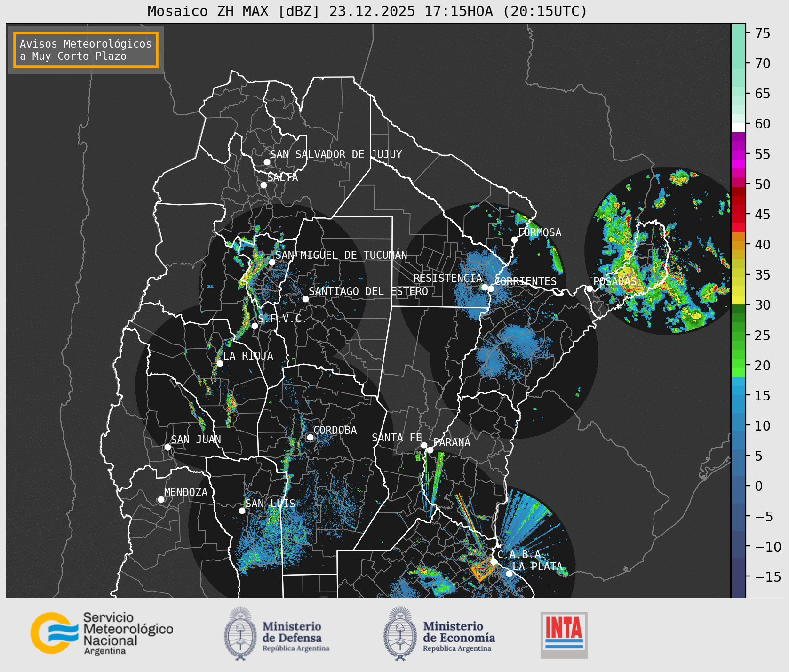Click the La Plata city dot
The image size is (789, 672).
pyautogui.click(x=509, y=574)
